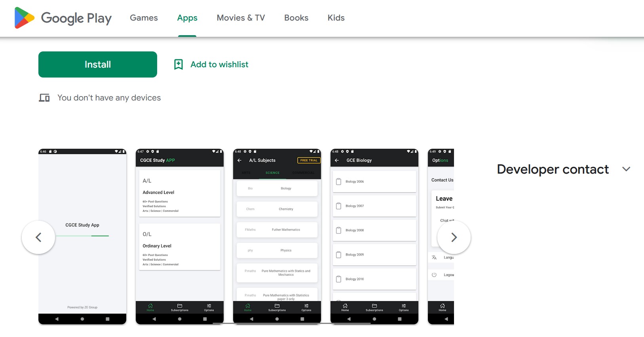Open the Kids section

click(336, 18)
